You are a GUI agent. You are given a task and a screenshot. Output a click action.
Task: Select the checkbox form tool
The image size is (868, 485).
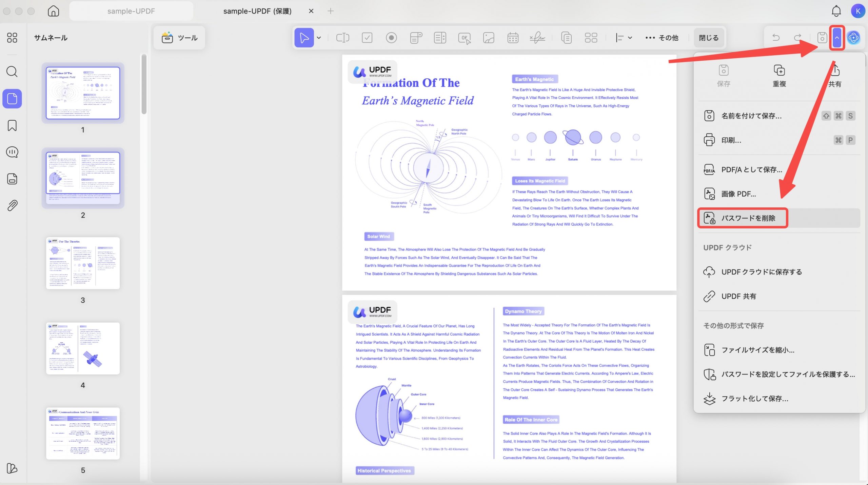[x=367, y=38]
